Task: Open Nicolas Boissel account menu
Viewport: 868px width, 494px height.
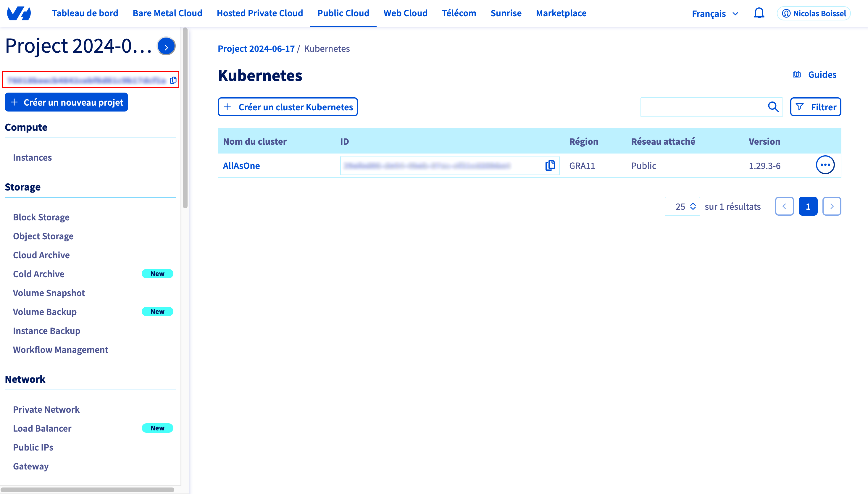Action: point(814,14)
